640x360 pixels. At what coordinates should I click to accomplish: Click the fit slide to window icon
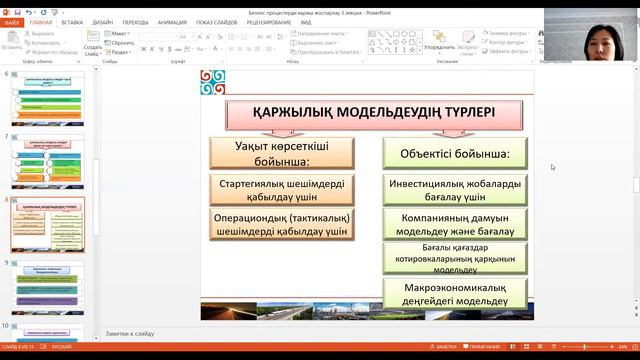(x=636, y=347)
